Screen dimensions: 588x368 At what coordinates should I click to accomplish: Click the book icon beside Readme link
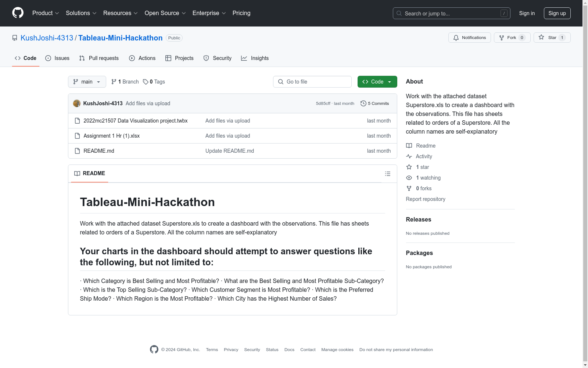(x=409, y=146)
